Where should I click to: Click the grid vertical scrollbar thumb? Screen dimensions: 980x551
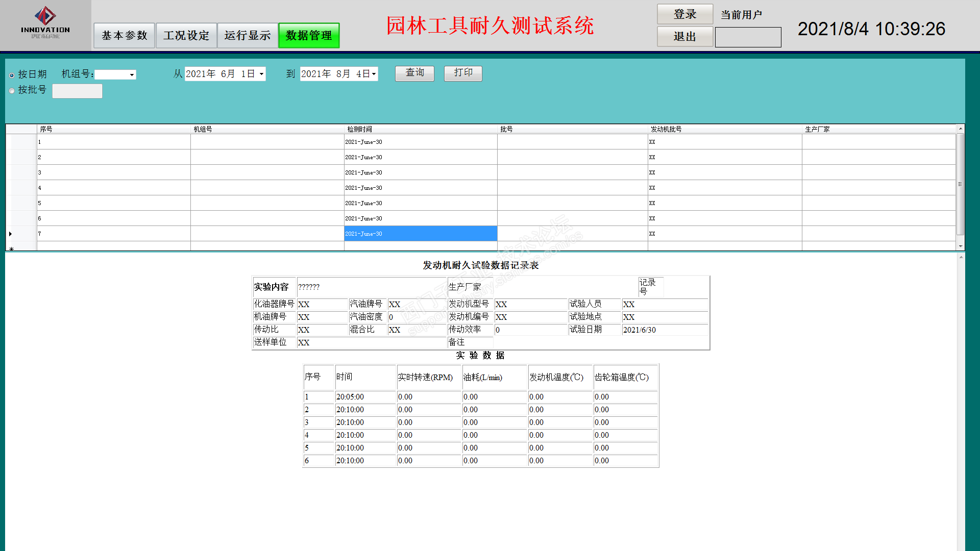click(x=960, y=184)
